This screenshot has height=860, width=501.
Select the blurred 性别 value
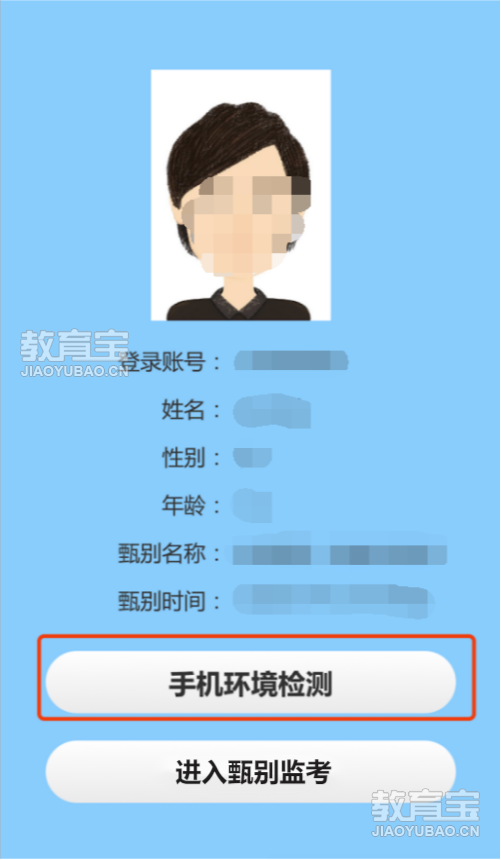pos(252,457)
